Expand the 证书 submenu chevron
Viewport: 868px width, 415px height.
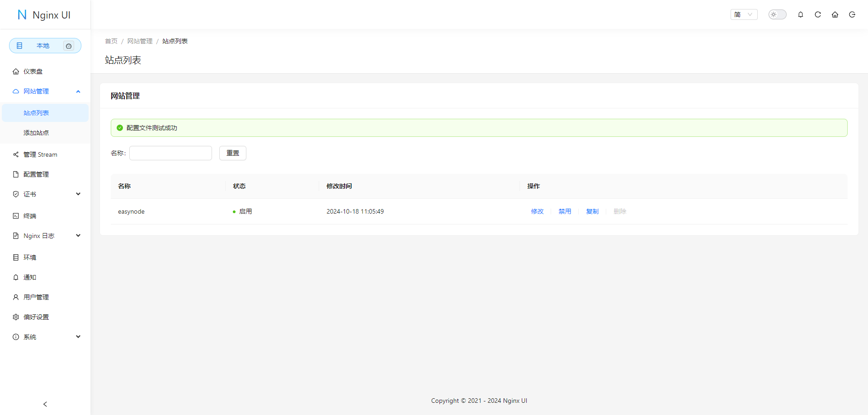[x=78, y=194]
